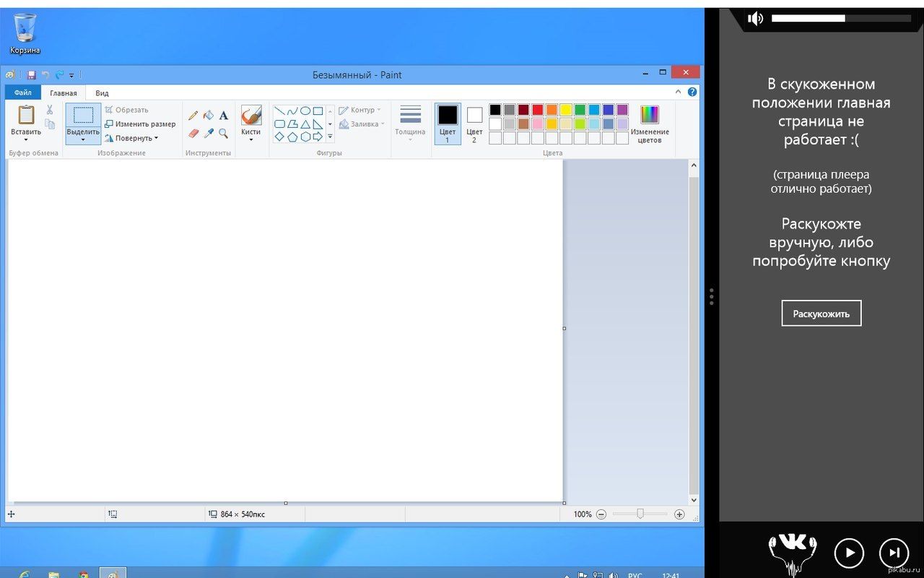The height and width of the screenshot is (578, 924).
Task: Activate Color 2 selector
Action: tap(474, 124)
